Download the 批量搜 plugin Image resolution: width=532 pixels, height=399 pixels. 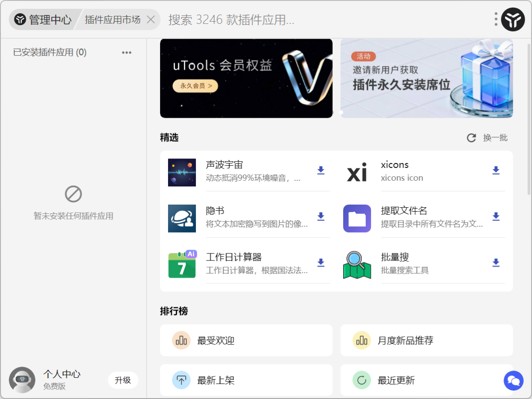pyautogui.click(x=496, y=263)
